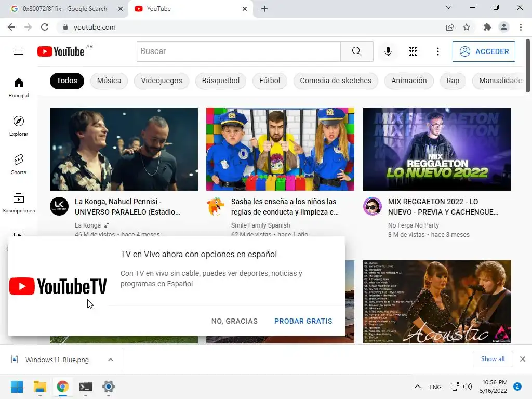Close the YouTube tab
The image size is (532, 399).
click(x=245, y=9)
